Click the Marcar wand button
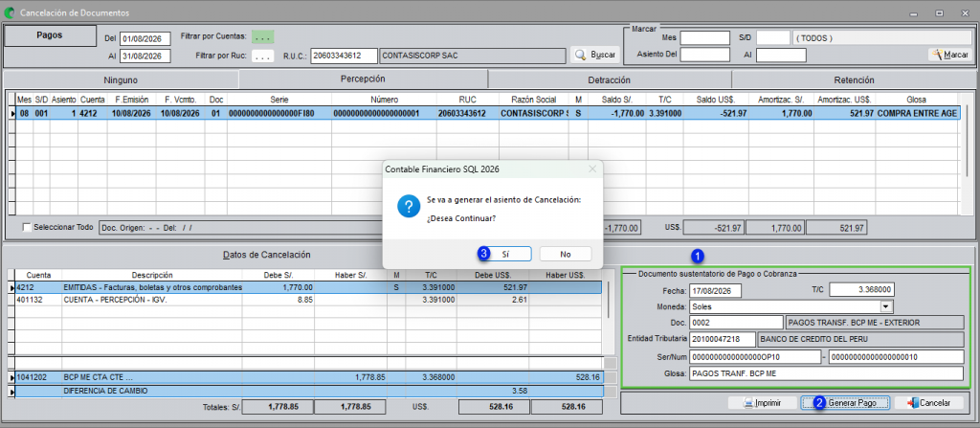This screenshot has height=428, width=980. [950, 56]
